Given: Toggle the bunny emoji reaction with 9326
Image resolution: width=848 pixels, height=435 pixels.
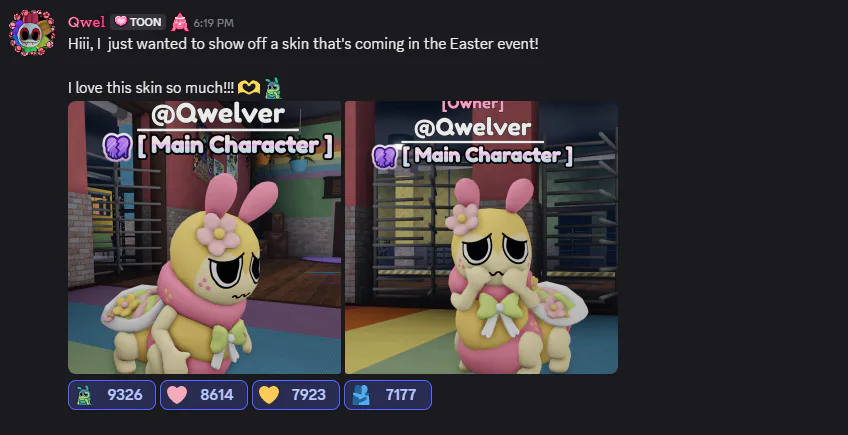Looking at the screenshot, I should (112, 395).
